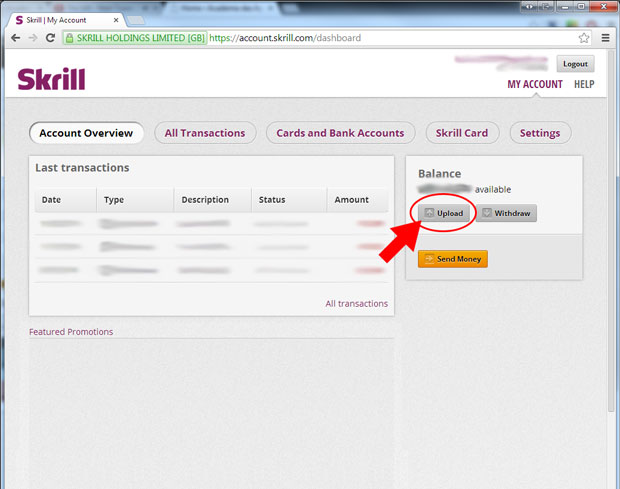Screen dimensions: 620x489
Task: Click the Status column header
Action: [x=289, y=200]
